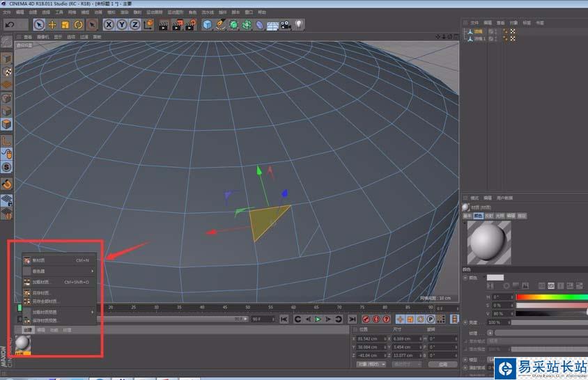
Task: Enable Polygons mode in left toolbar
Action: [6, 125]
